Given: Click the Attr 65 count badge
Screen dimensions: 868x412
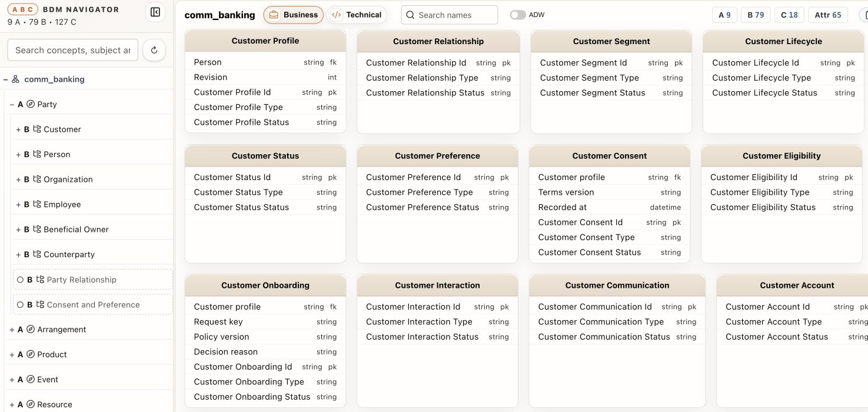Looking at the screenshot, I should tap(828, 15).
